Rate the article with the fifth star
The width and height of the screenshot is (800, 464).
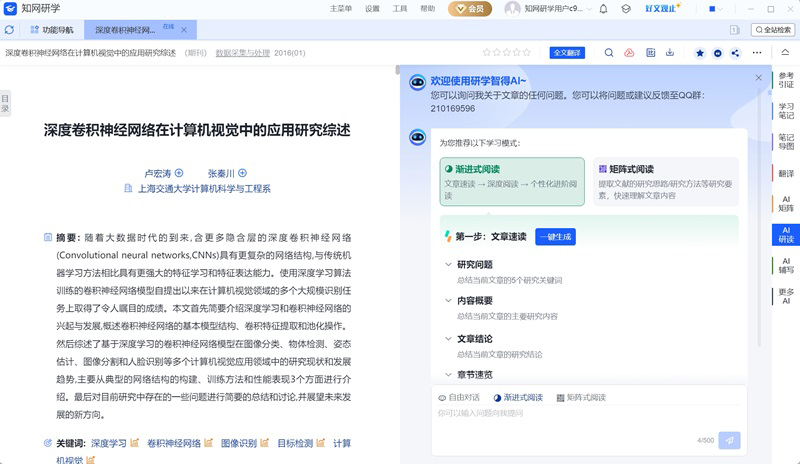tap(527, 53)
